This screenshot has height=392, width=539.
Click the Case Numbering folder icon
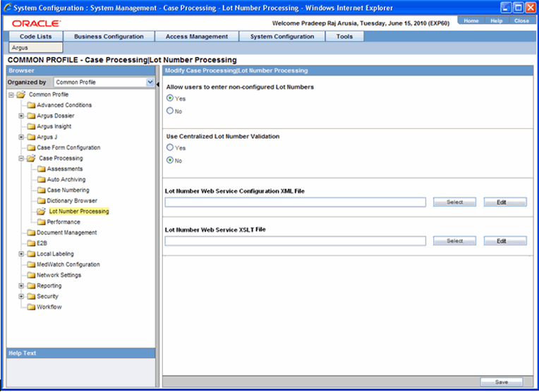point(42,190)
